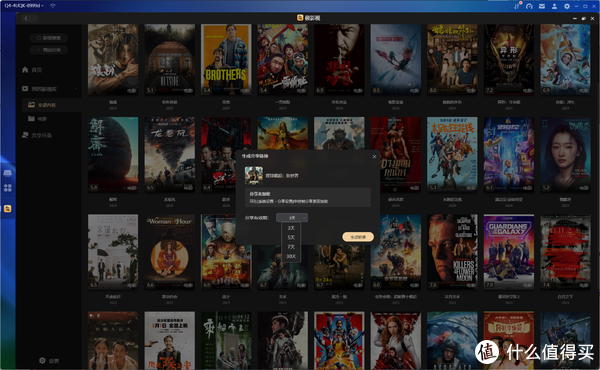Viewport: 600px width, 370px height.
Task: Select the highlighted all-content sidebar item
Action: click(51, 105)
